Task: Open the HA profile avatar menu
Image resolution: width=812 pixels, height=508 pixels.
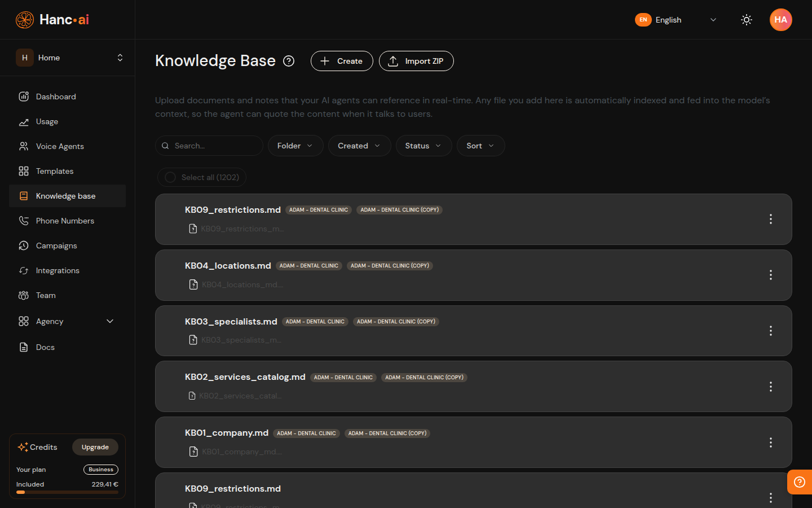Action: 781,20
